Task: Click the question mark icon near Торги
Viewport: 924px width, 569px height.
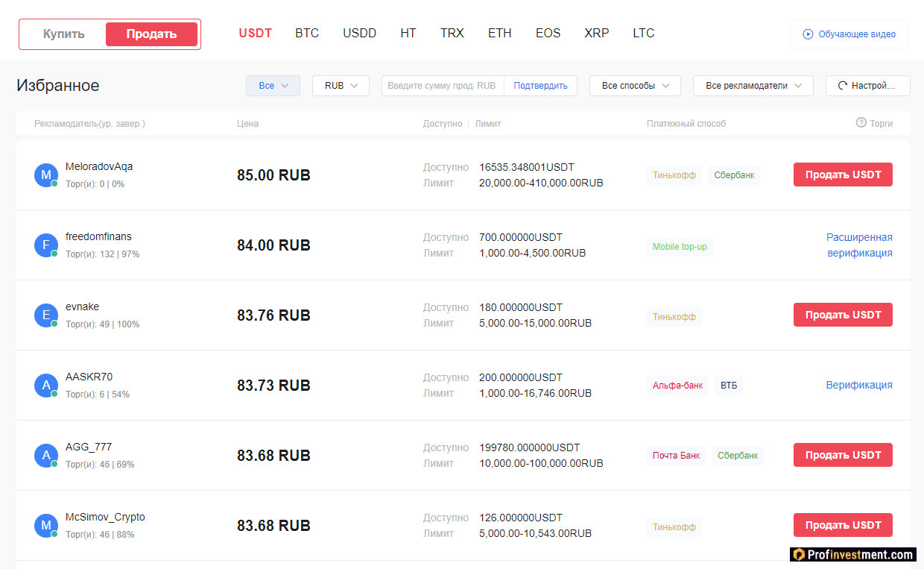Action: [861, 123]
